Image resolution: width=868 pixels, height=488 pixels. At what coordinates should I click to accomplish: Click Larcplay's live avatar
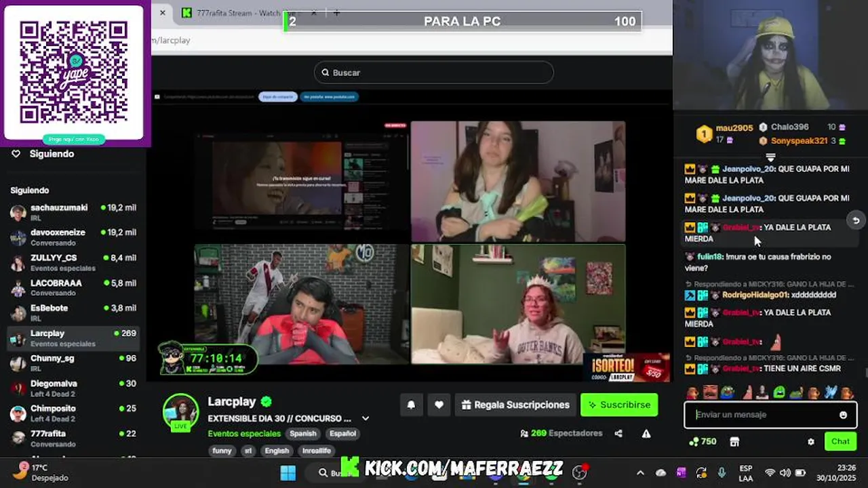coord(180,411)
